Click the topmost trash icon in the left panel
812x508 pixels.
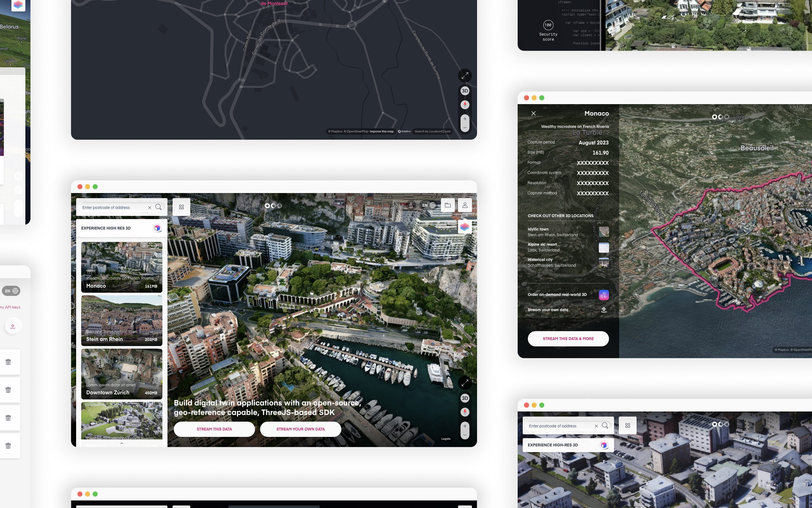tap(8, 362)
